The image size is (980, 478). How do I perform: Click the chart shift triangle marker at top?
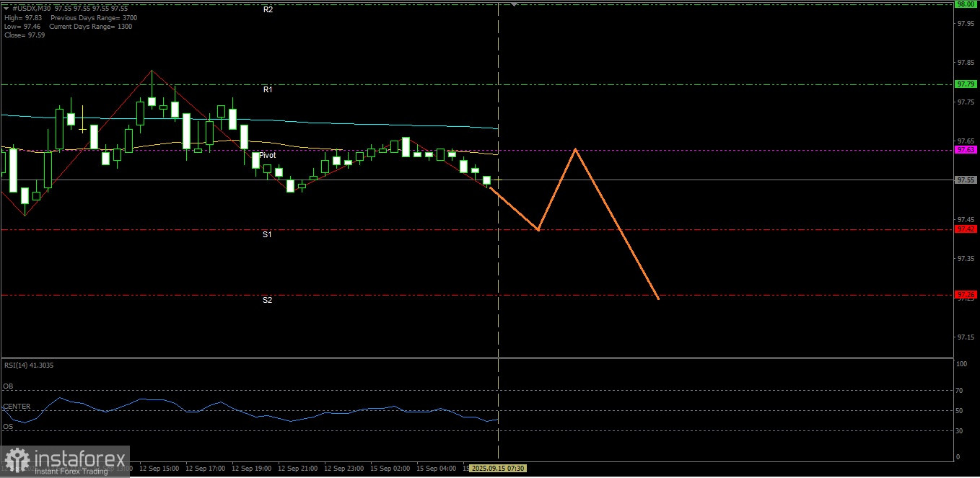[x=514, y=4]
